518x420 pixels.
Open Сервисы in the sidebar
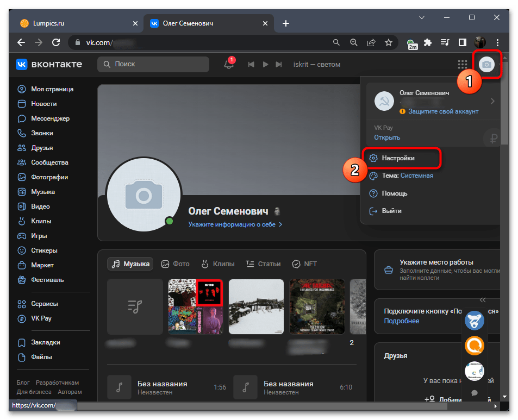[38, 304]
